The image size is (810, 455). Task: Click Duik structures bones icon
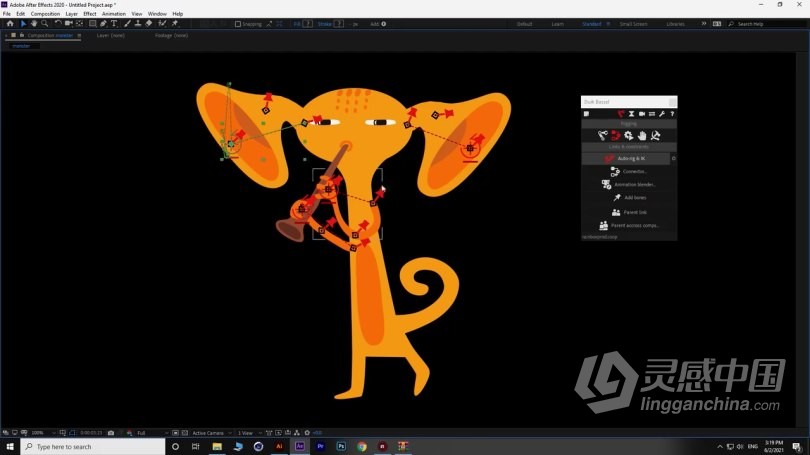pyautogui.click(x=602, y=135)
